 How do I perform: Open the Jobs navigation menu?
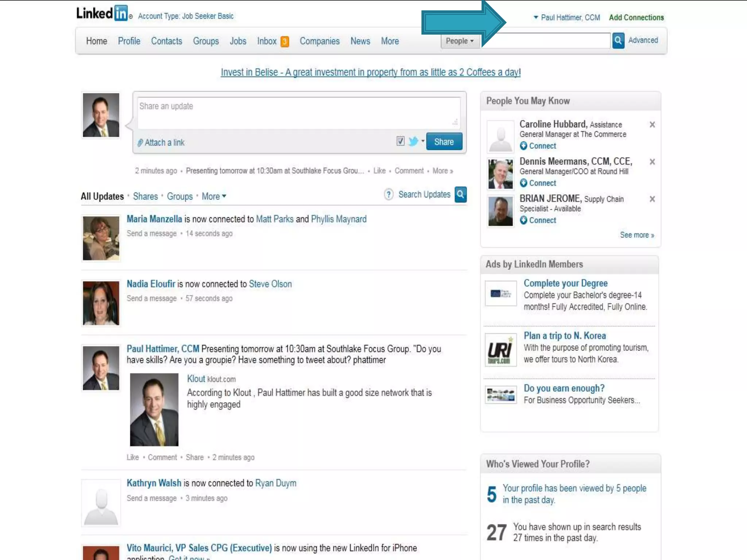238,41
